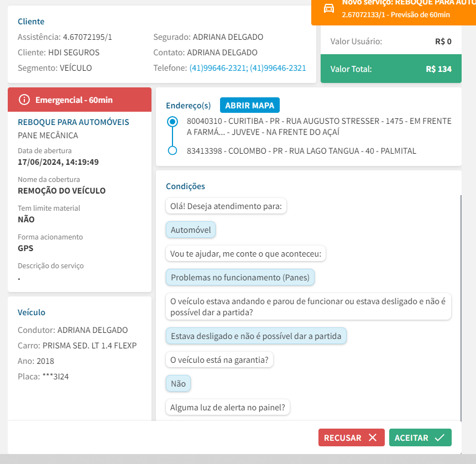Select the Não answer chip
Image resolution: width=476 pixels, height=464 pixels.
coord(178,383)
